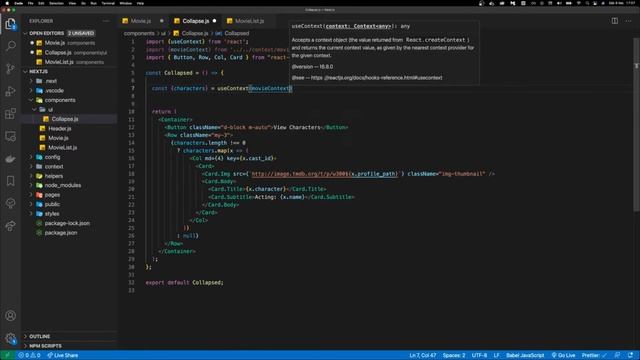This screenshot has width=640, height=360.
Task: Click Go Live in status bar
Action: 563,355
